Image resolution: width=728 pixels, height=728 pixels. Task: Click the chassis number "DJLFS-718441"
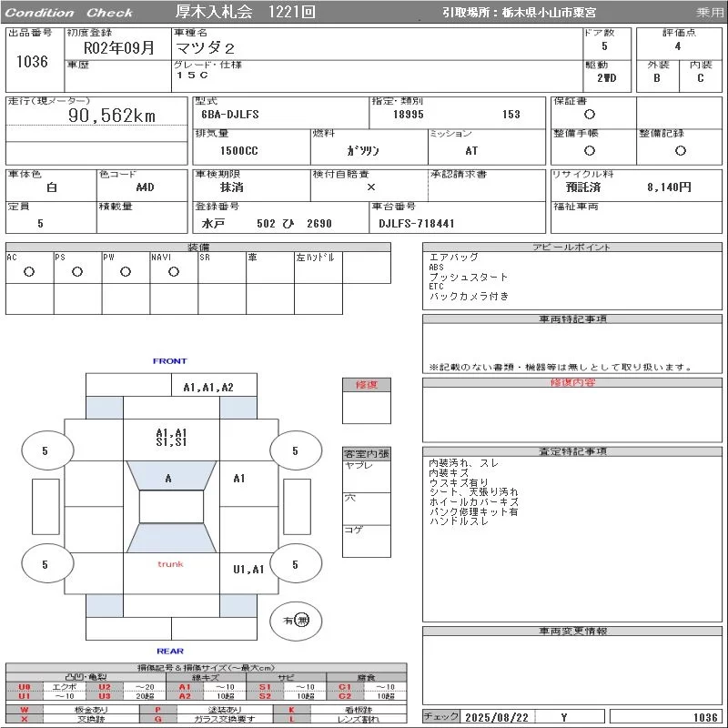click(416, 224)
